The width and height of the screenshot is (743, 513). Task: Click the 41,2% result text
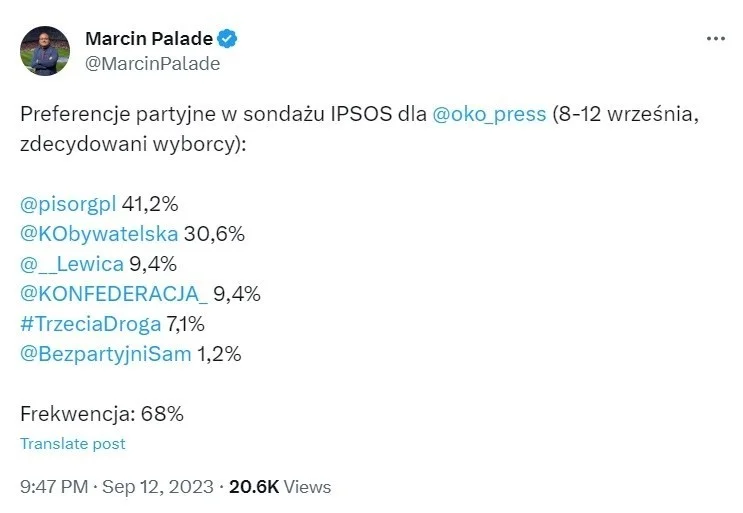(x=150, y=205)
